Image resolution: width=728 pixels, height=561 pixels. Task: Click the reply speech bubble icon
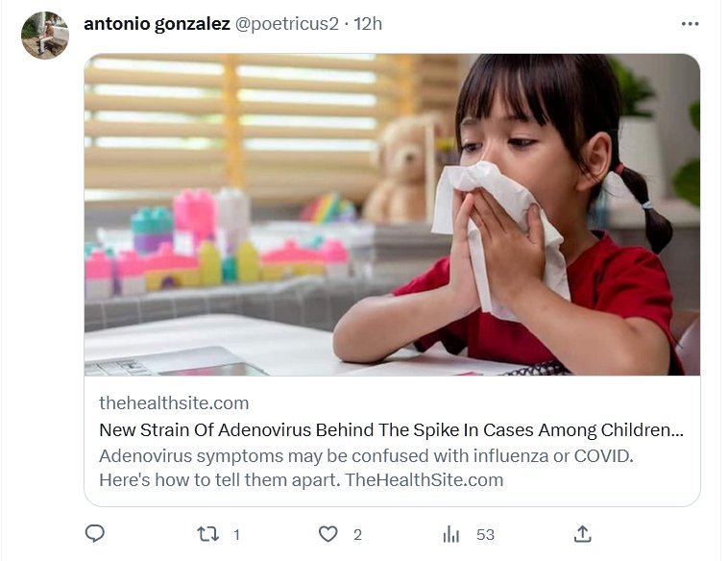94,534
